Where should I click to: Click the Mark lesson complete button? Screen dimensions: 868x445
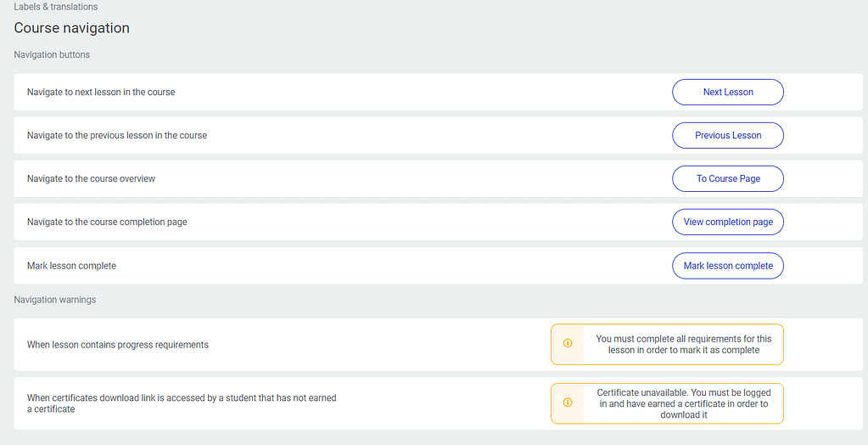728,266
